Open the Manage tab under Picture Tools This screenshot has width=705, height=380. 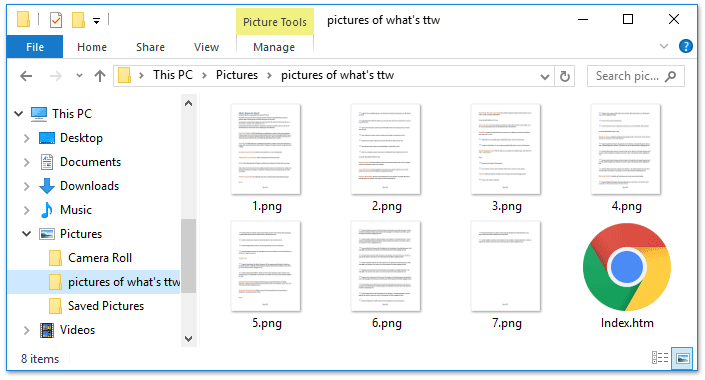click(274, 47)
